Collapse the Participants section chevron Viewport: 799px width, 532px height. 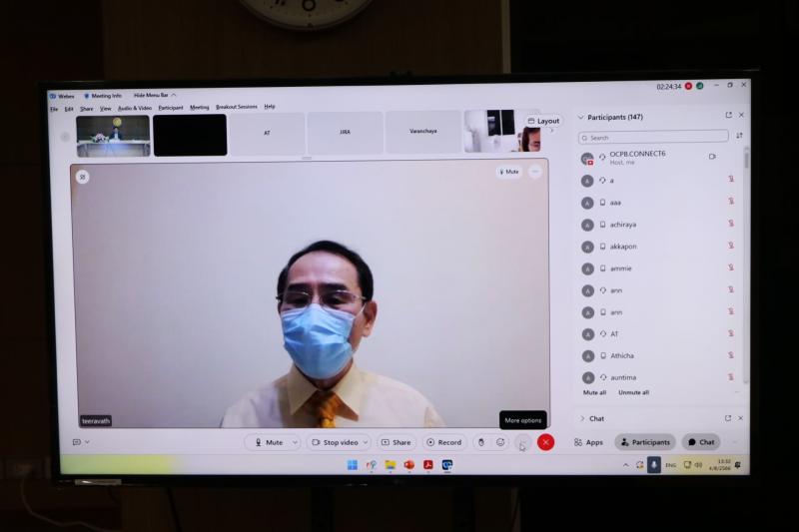click(x=581, y=117)
